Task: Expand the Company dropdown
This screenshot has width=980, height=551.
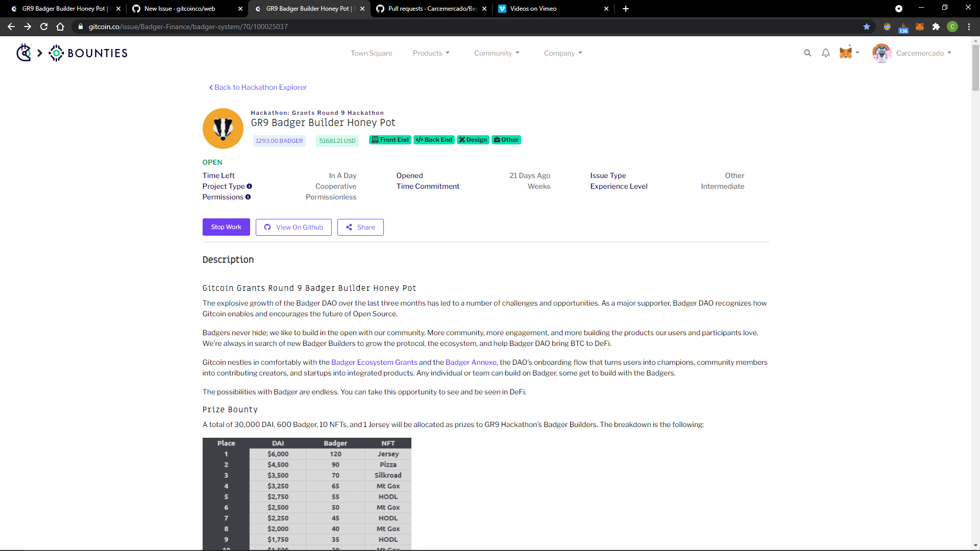Action: pyautogui.click(x=563, y=53)
